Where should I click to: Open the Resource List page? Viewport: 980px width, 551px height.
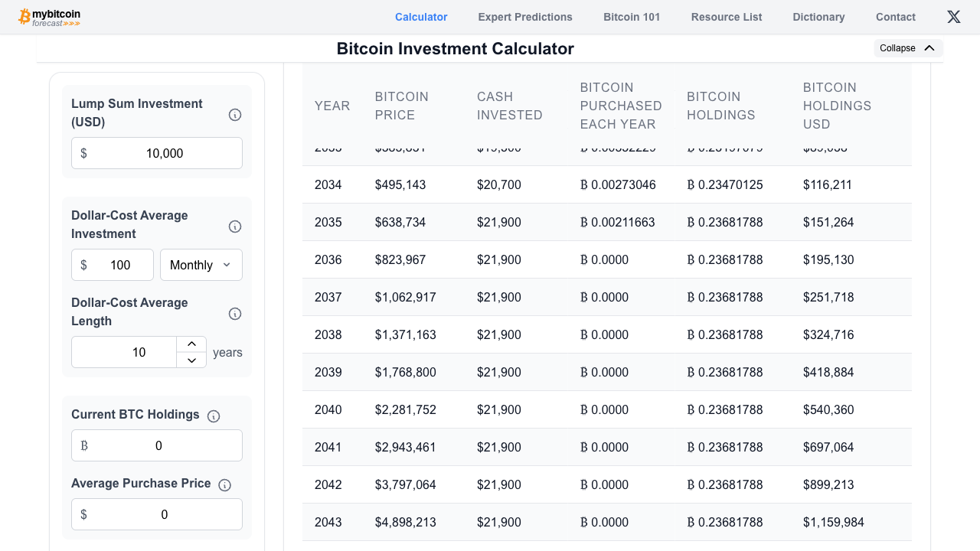[726, 17]
